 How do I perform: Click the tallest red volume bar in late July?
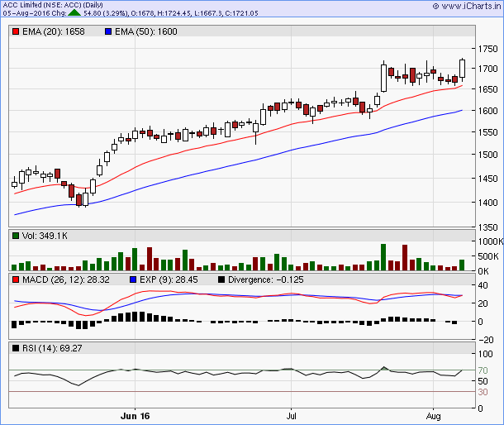click(405, 257)
